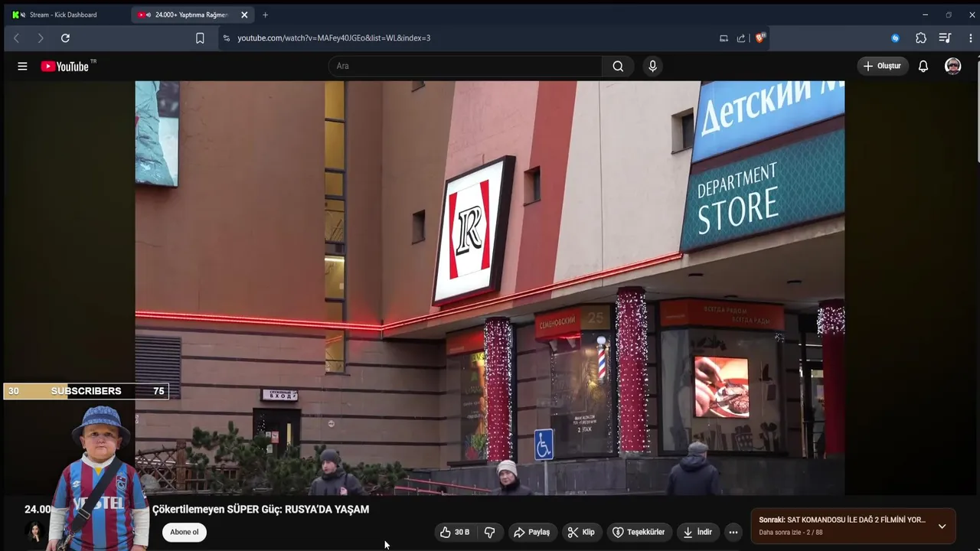Share this page icon in address bar

pyautogui.click(x=741, y=38)
